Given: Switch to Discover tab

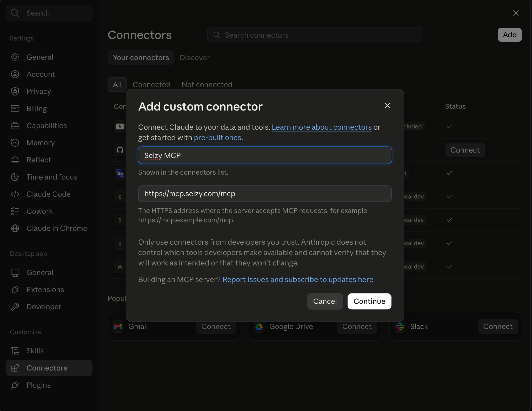Looking at the screenshot, I should pos(195,58).
